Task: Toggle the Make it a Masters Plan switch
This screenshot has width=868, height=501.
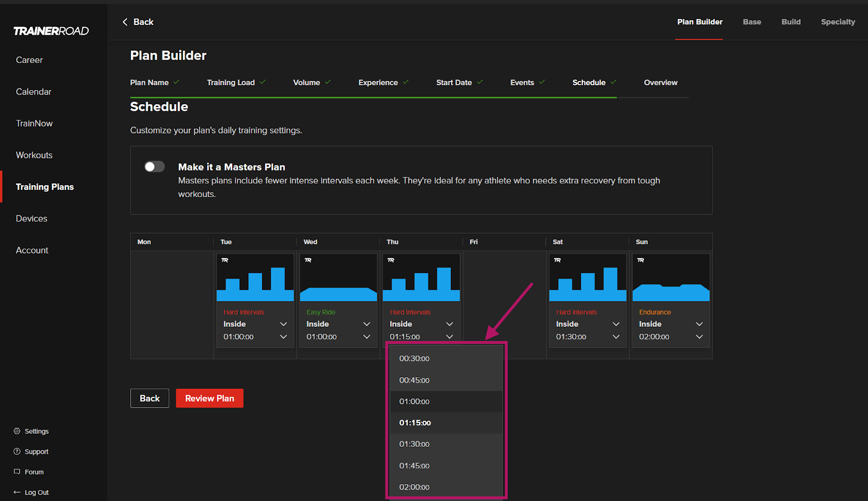Action: pos(155,167)
